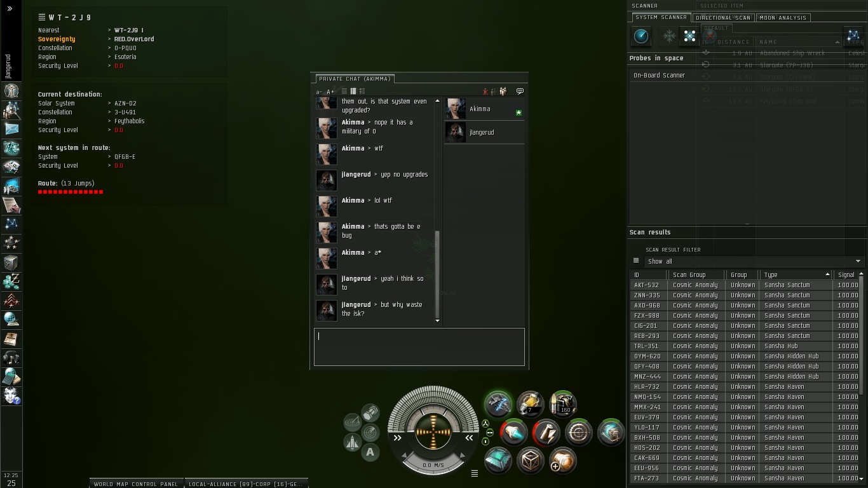Open the solar system map icon in scanner

pos(853,36)
